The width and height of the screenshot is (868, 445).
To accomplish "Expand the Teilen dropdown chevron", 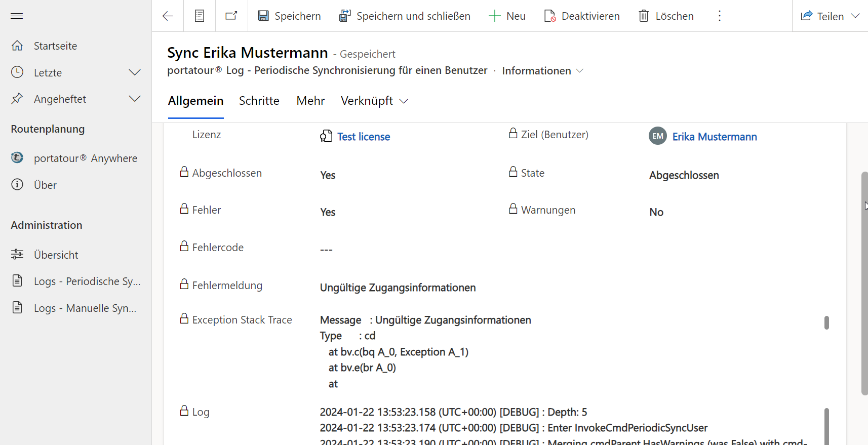I will (855, 16).
